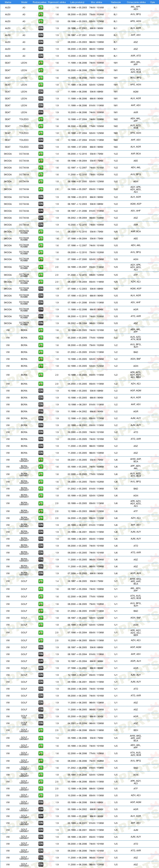Click petrol icon in Octavia Kombi ATF row

click(40, 275)
